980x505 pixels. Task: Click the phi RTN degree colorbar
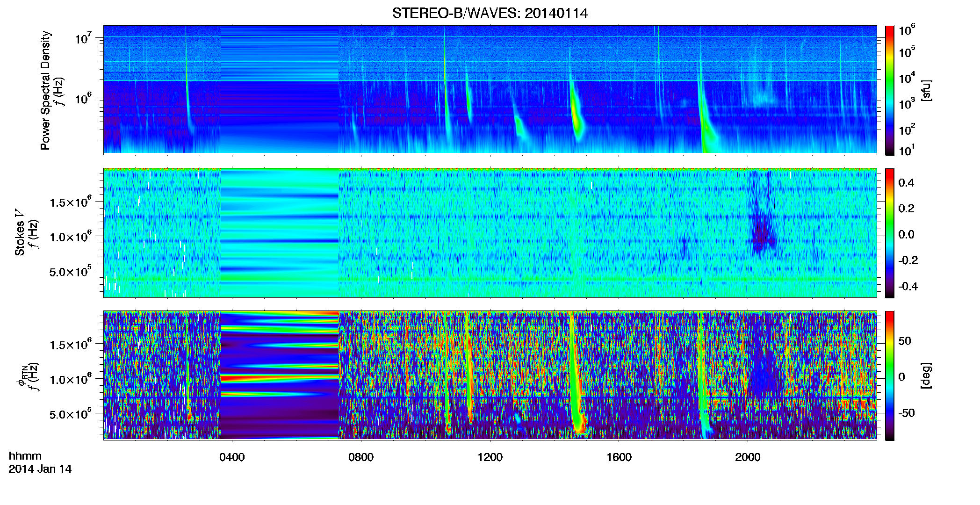click(890, 375)
